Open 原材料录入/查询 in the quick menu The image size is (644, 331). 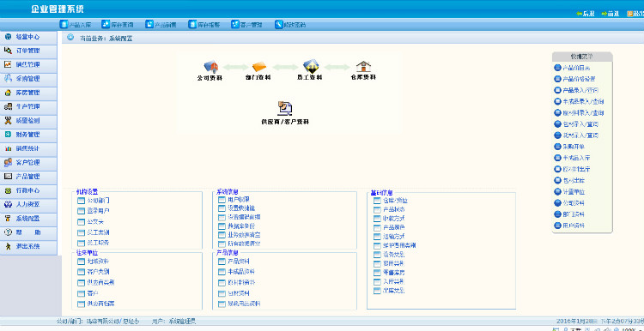(x=583, y=112)
